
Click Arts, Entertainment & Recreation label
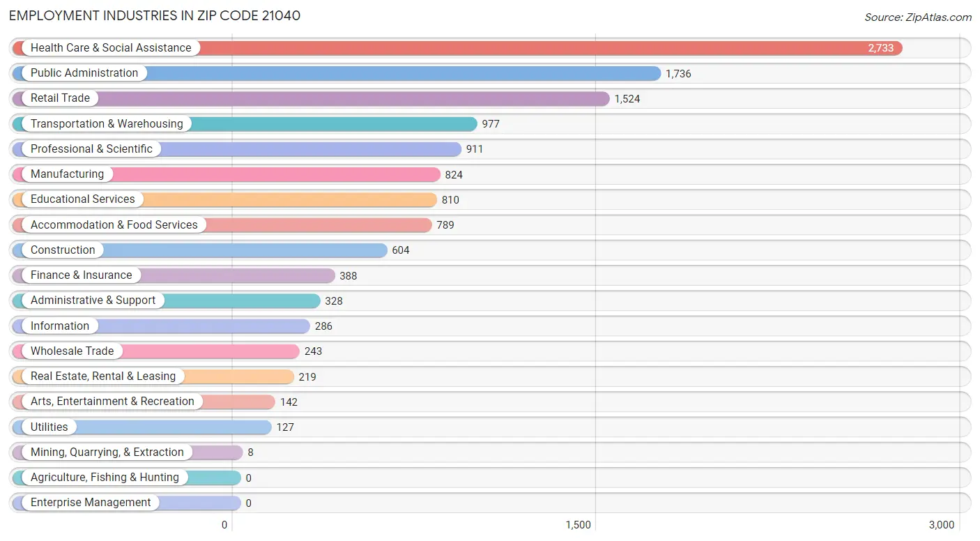click(112, 402)
